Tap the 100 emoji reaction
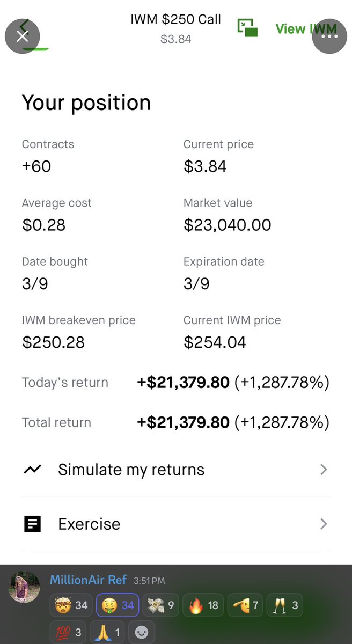The image size is (352, 644). click(68, 632)
